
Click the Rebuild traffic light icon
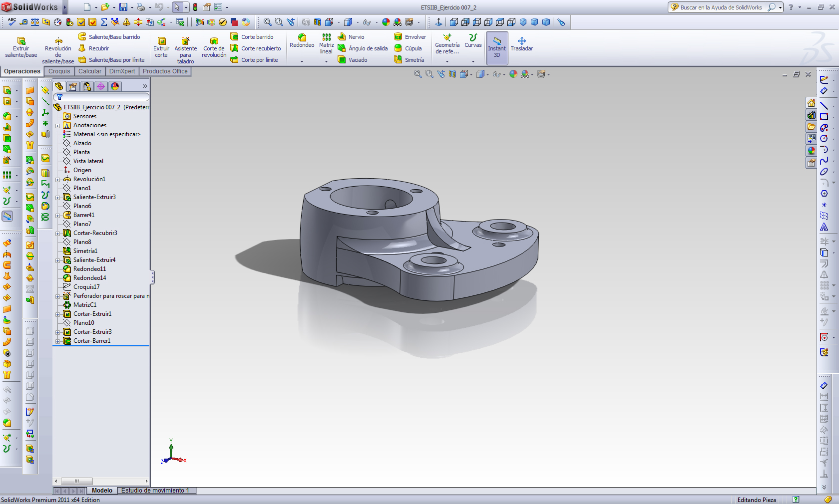195,7
